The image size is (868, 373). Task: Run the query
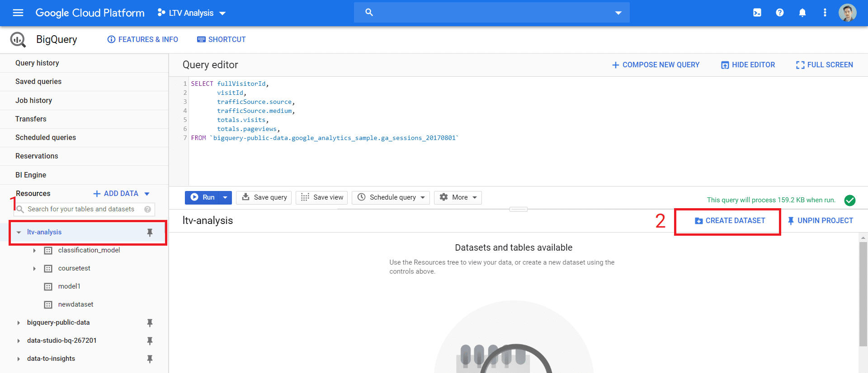(x=202, y=197)
